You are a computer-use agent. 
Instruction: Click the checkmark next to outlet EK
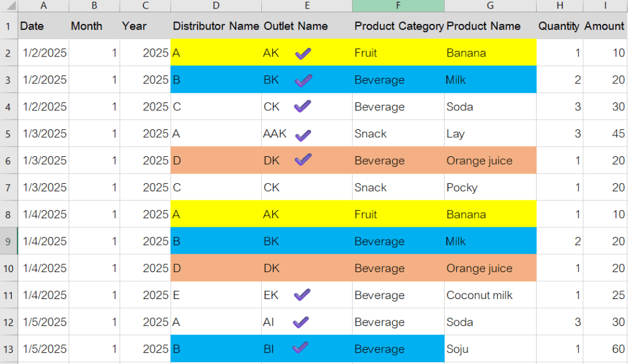tap(302, 295)
